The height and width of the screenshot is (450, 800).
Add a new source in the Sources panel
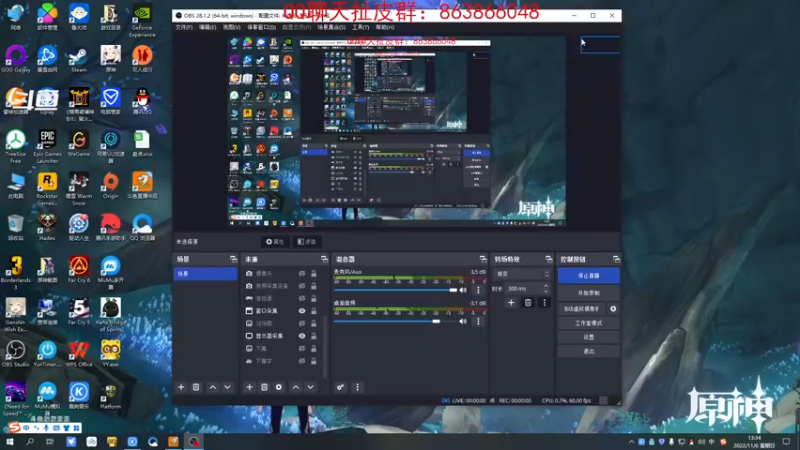point(249,387)
